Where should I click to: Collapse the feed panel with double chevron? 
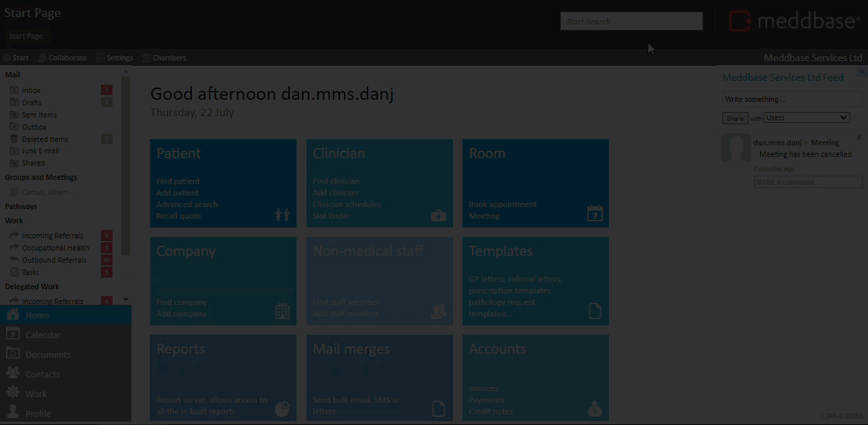pos(861,71)
